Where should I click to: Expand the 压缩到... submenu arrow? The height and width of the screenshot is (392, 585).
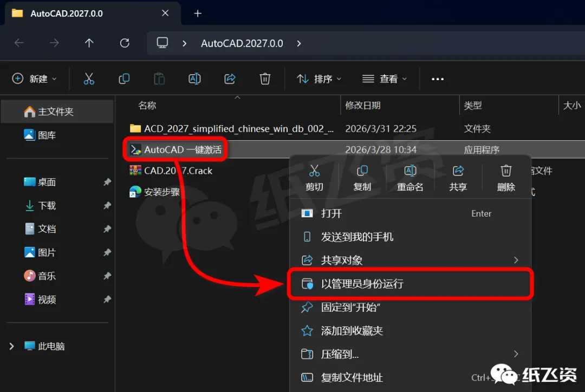pyautogui.click(x=516, y=354)
